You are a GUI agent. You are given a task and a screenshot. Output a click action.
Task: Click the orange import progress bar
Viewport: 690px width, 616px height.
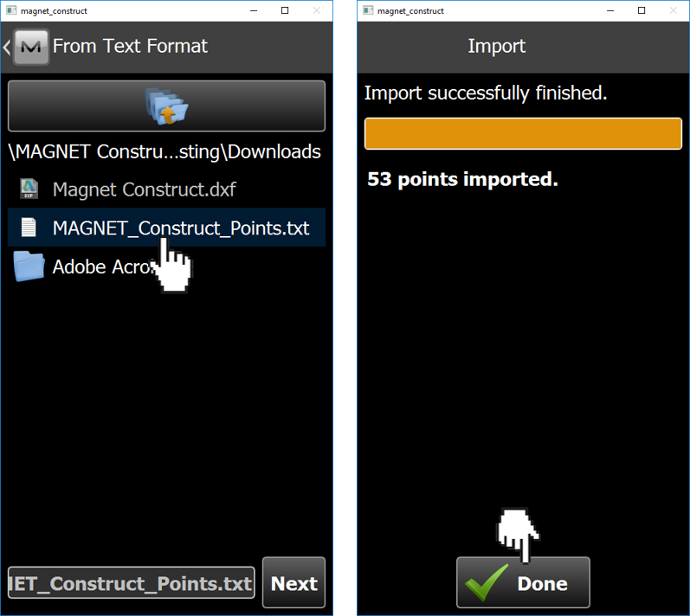(523, 133)
